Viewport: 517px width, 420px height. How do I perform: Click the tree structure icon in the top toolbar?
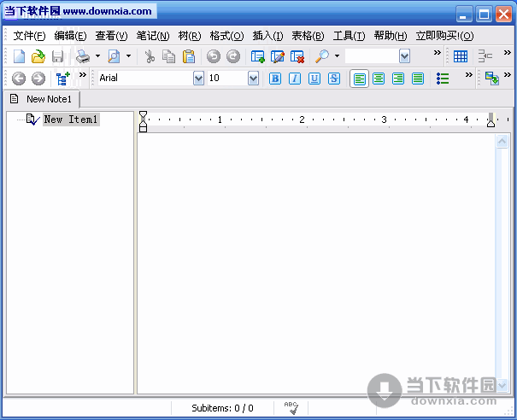(485, 56)
